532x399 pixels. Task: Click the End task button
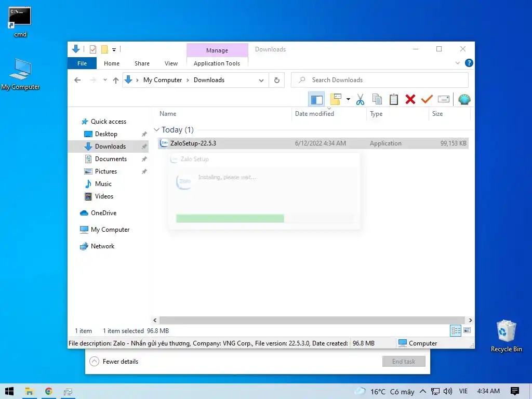click(404, 362)
